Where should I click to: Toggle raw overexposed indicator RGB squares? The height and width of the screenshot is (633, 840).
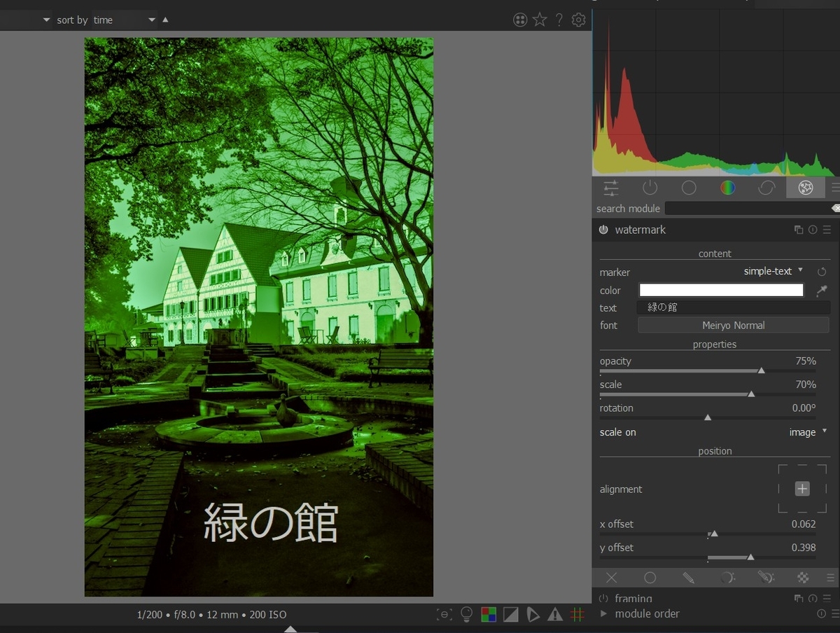click(x=489, y=615)
